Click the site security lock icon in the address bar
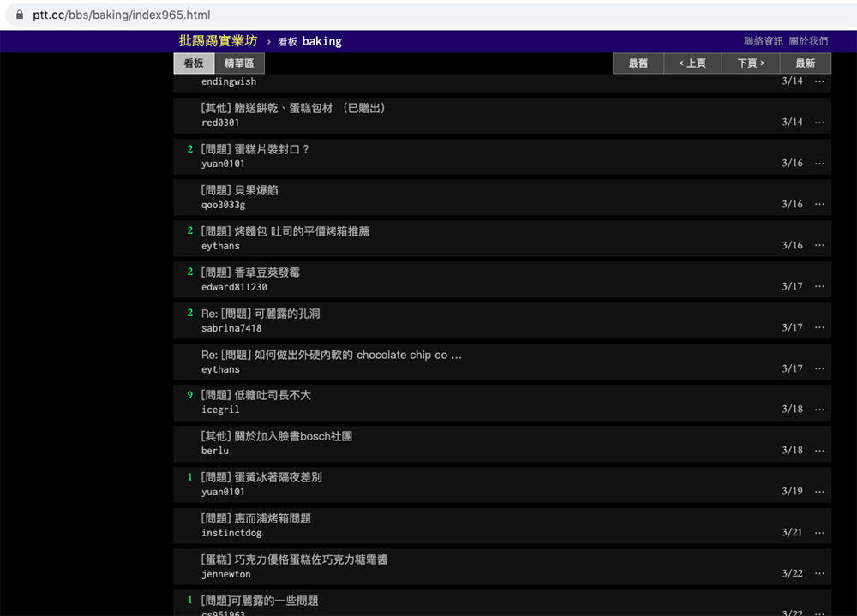The width and height of the screenshot is (857, 616). pos(19,14)
